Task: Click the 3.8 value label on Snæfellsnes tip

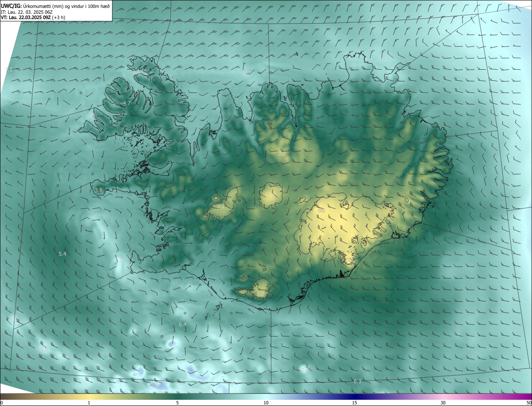Action: [99, 190]
